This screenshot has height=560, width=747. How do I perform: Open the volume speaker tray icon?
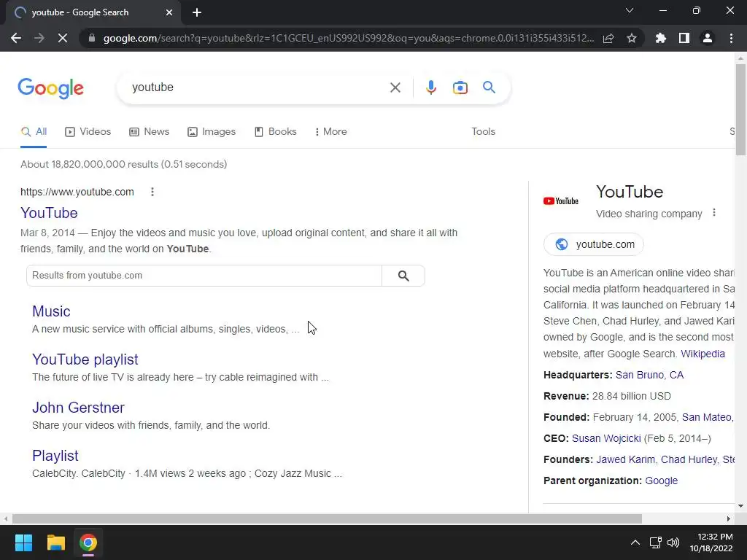[x=673, y=542]
